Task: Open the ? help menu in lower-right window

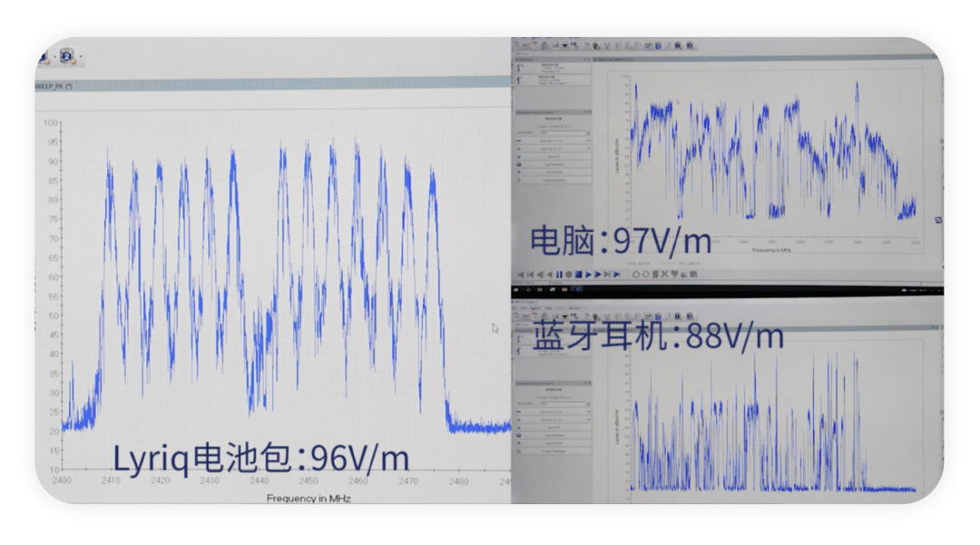Action: click(x=585, y=307)
